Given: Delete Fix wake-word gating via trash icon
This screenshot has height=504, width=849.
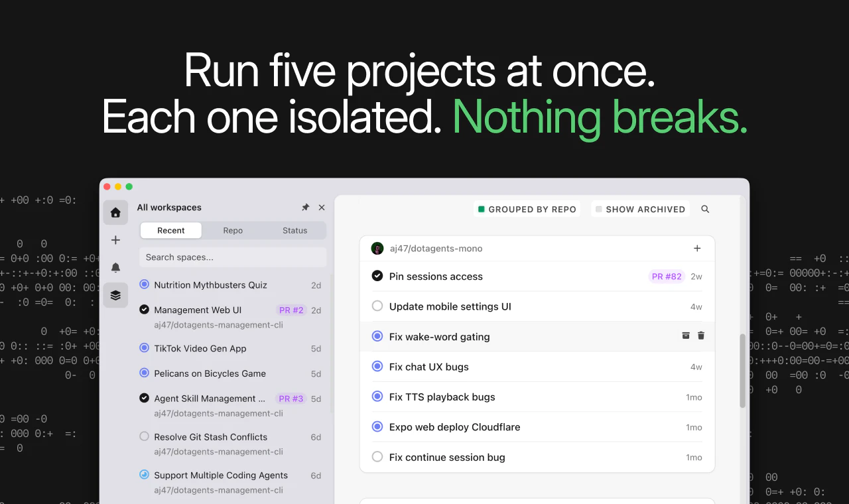Looking at the screenshot, I should coord(701,336).
